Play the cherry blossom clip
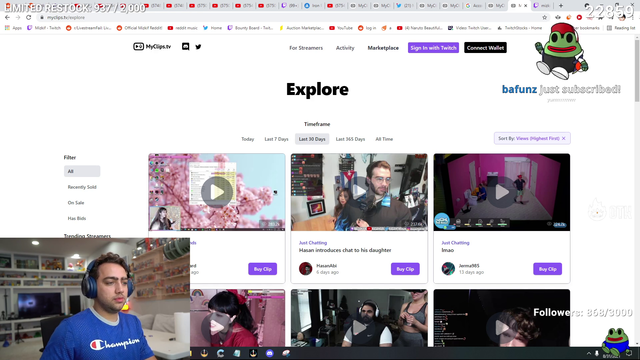Viewport: 640px width, 360px height. (x=217, y=192)
